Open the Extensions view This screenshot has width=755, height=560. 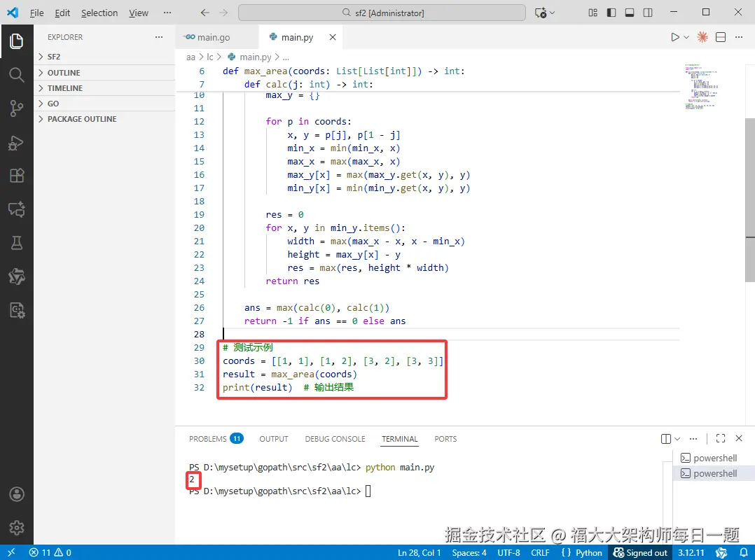tap(16, 176)
